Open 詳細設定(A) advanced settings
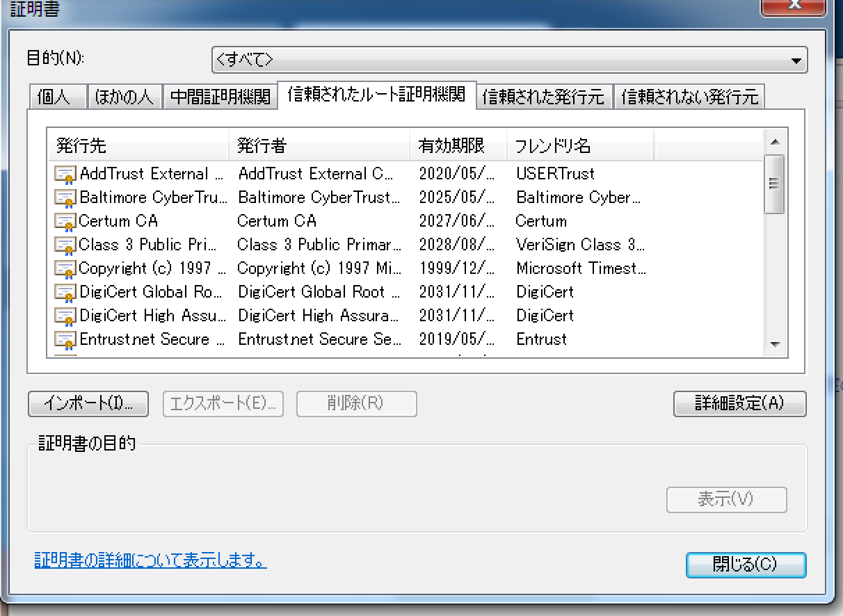Screen dimensions: 843x616 (x=740, y=403)
